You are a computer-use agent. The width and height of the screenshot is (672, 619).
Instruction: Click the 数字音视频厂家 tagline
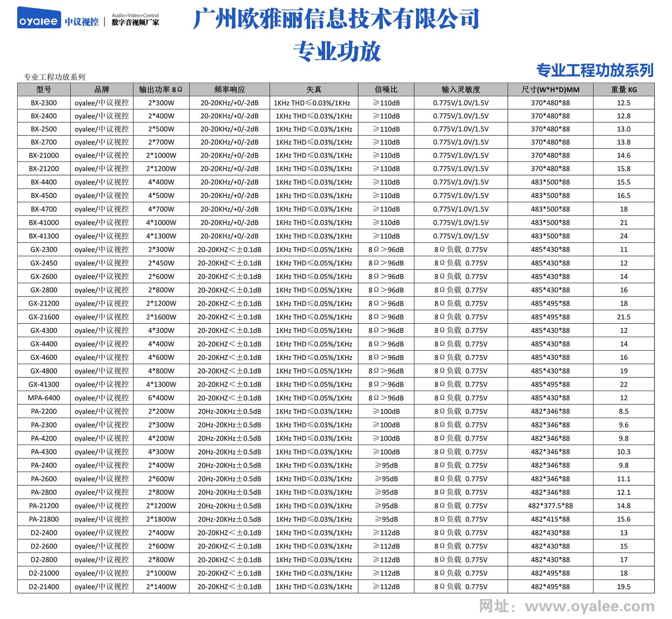coord(135,22)
